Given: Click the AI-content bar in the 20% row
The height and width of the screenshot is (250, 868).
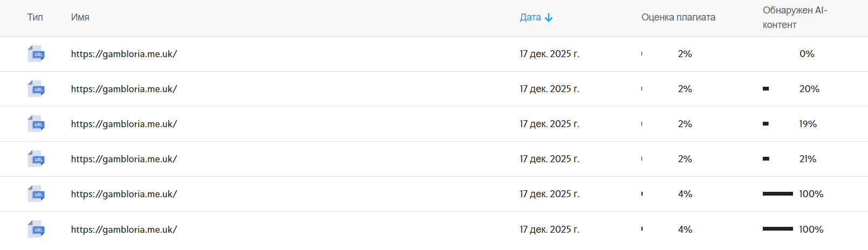Looking at the screenshot, I should coord(766,89).
